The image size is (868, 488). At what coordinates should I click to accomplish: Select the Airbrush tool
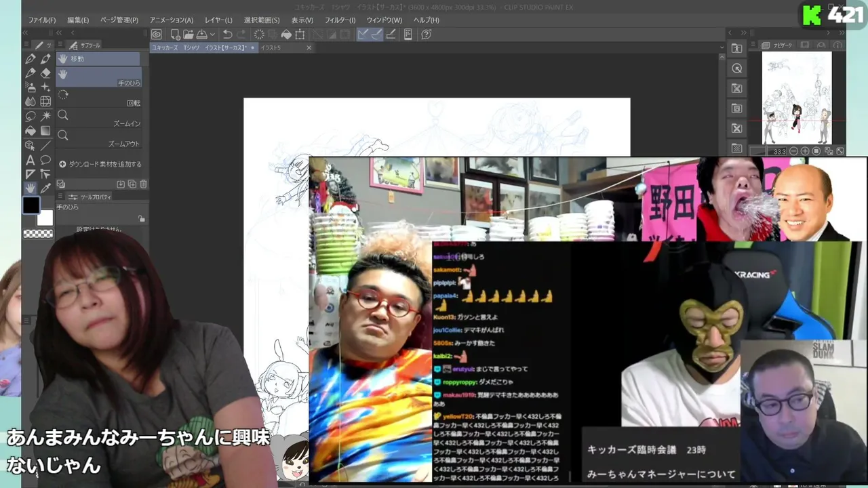point(31,87)
